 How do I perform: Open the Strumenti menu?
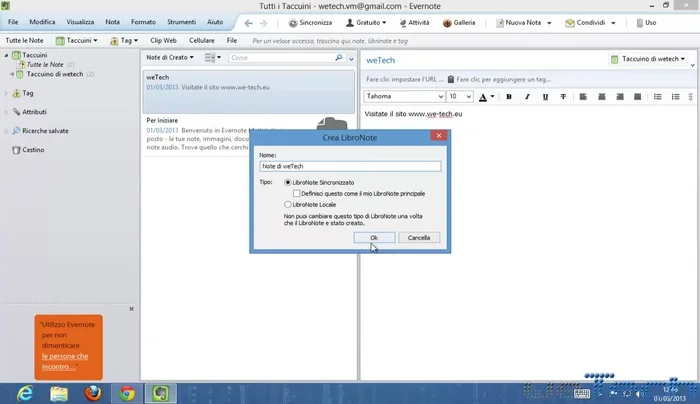tap(182, 22)
